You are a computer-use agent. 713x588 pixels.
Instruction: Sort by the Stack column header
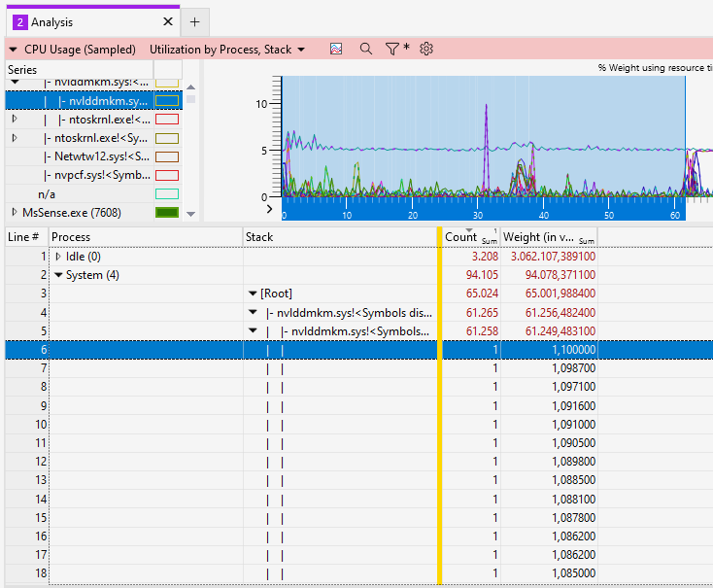click(340, 237)
